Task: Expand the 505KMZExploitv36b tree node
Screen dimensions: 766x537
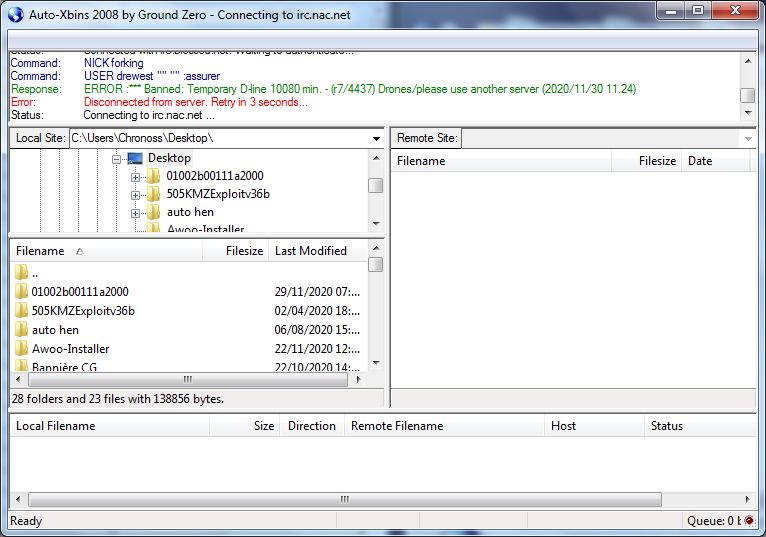Action: [135, 195]
